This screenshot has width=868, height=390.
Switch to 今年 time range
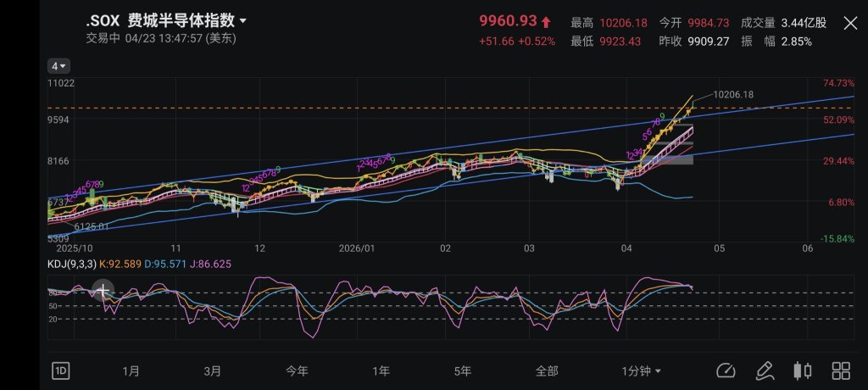click(297, 371)
